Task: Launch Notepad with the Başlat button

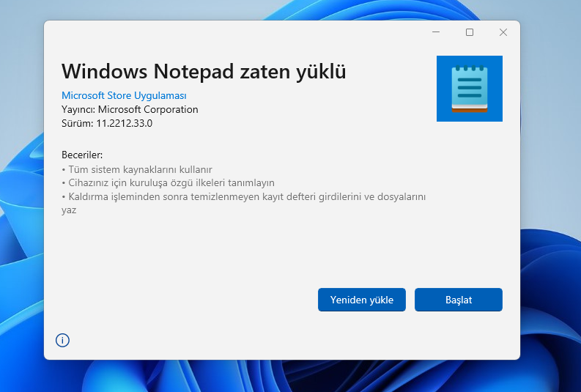Action: point(459,300)
